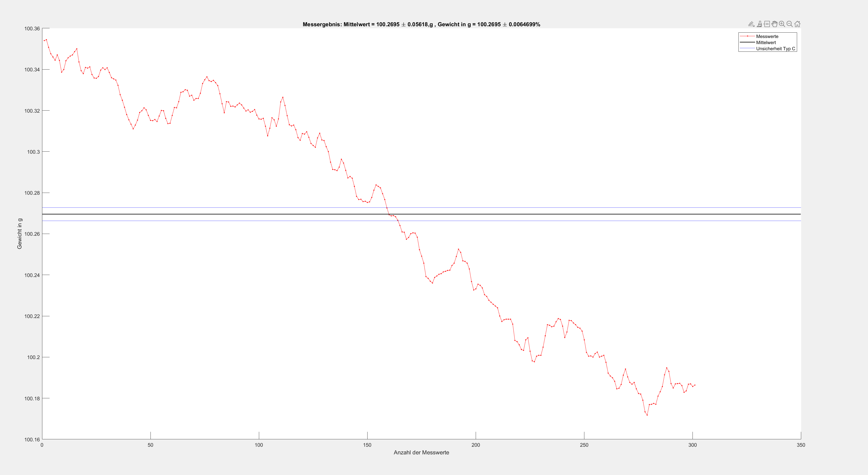
Task: Click the Unsicherheit Typ C legend entry
Action: pyautogui.click(x=775, y=48)
